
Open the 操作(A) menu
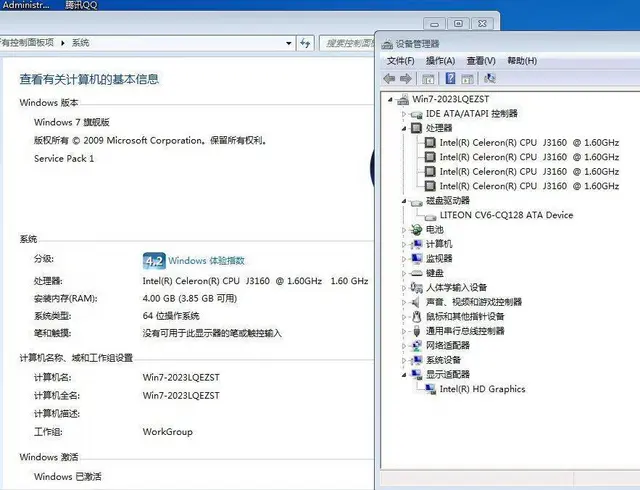(x=440, y=61)
